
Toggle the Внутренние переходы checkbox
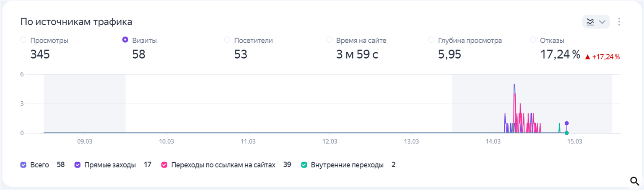click(304, 165)
